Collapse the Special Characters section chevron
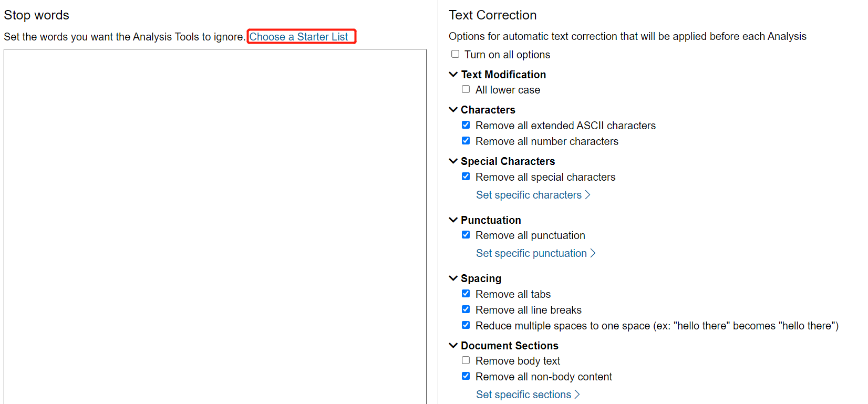This screenshot has width=868, height=404. (453, 161)
